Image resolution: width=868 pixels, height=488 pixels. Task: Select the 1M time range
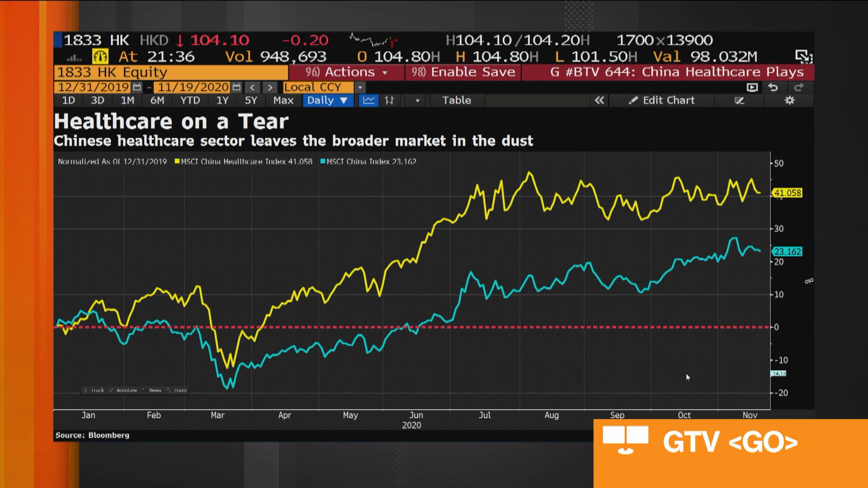point(127,100)
